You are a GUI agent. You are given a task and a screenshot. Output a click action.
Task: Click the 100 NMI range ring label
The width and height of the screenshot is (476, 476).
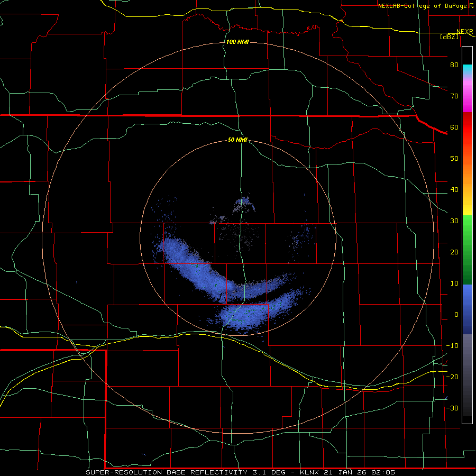coord(237,42)
